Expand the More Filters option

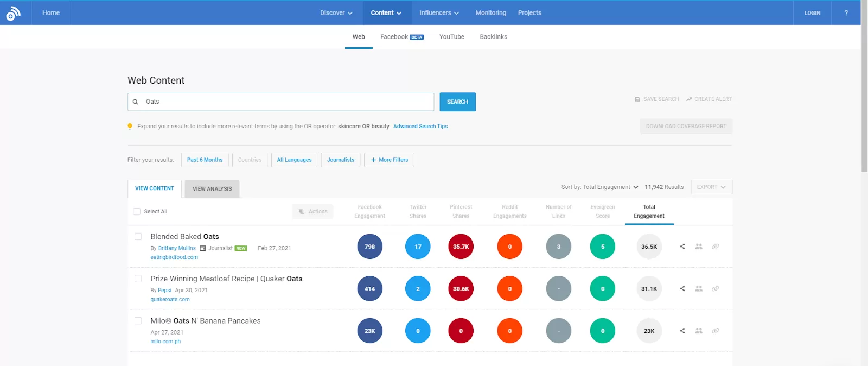point(389,160)
